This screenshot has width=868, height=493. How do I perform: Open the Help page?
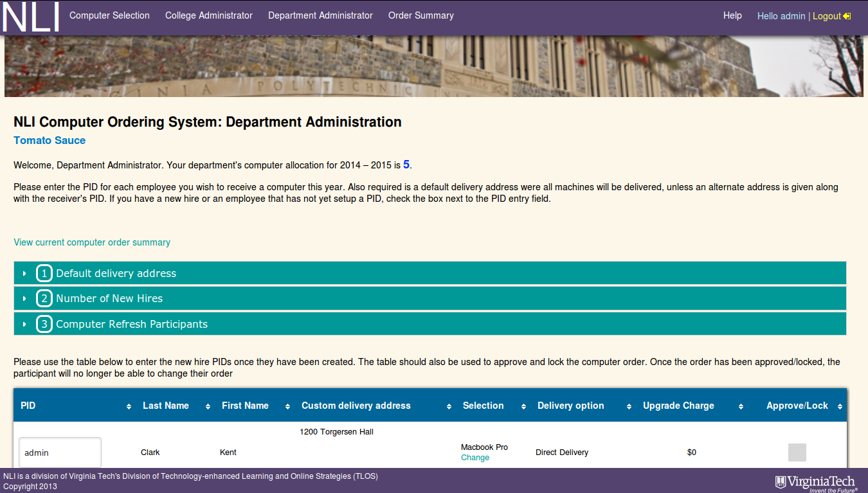[732, 15]
